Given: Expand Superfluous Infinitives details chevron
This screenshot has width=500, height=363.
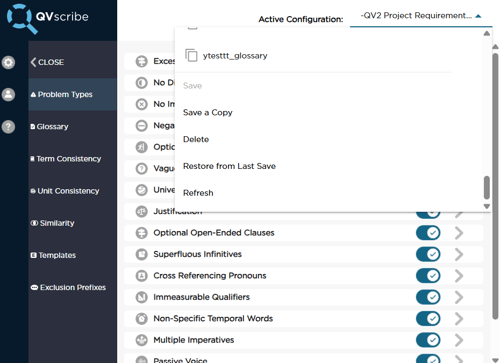Looking at the screenshot, I should pos(459,254).
